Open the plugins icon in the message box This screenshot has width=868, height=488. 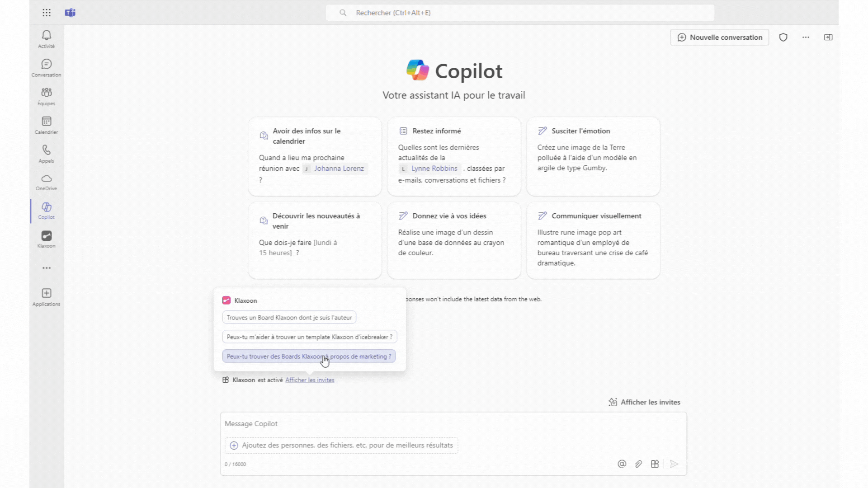pos(655,464)
